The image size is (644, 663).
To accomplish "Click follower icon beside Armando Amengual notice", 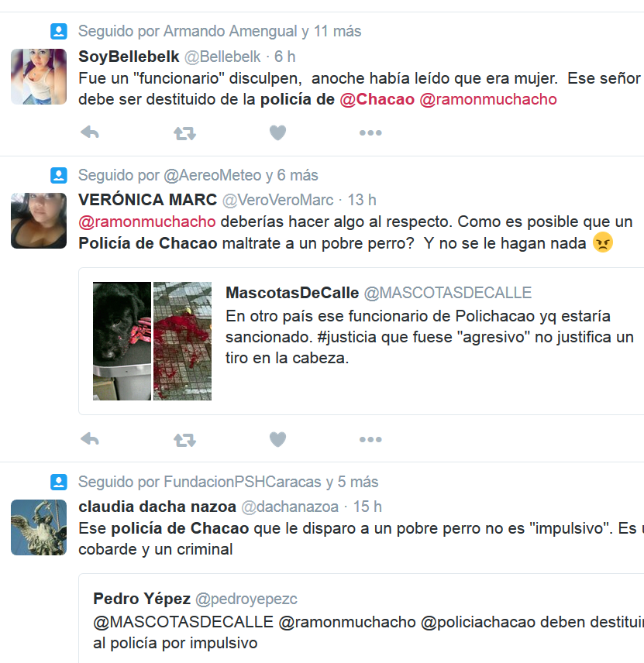I will pyautogui.click(x=59, y=31).
